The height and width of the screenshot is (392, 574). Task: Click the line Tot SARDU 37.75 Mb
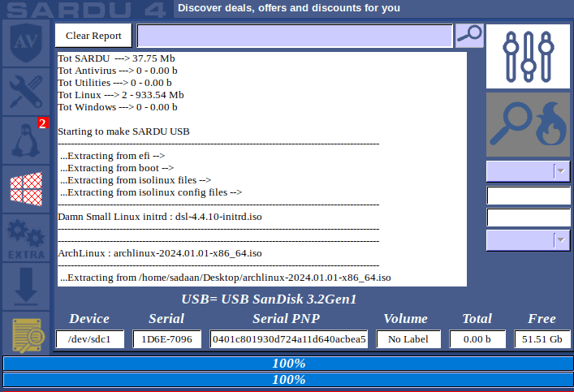coord(116,58)
